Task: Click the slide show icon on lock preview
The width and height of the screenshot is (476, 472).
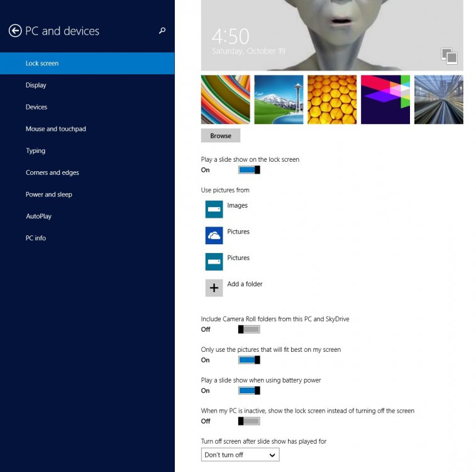Action: click(x=449, y=56)
